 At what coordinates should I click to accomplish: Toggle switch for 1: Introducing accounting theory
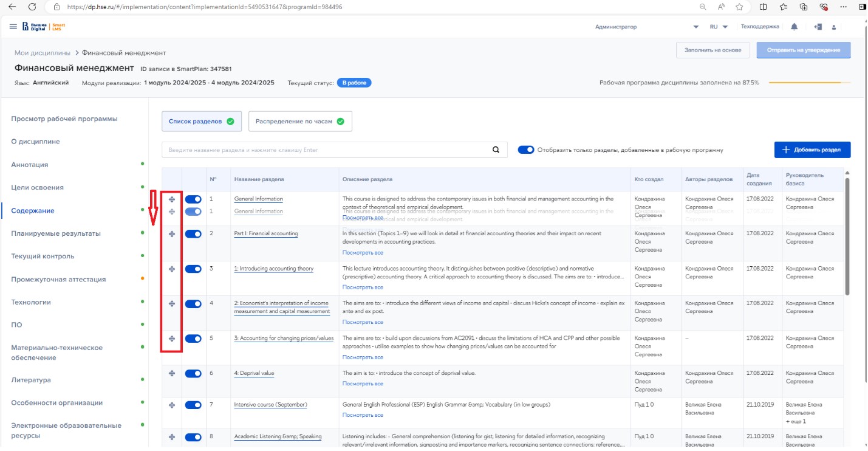tap(193, 269)
